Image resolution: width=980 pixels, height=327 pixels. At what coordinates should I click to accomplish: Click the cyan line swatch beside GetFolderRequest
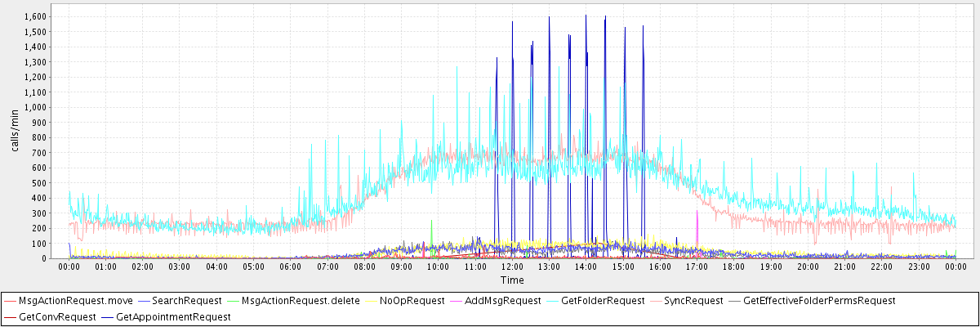[555, 301]
